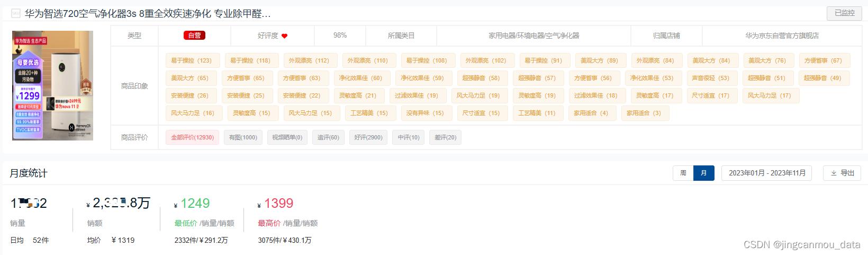Image resolution: width=868 pixels, height=255 pixels.
Task: Click the 98% positive rating value
Action: click(340, 36)
